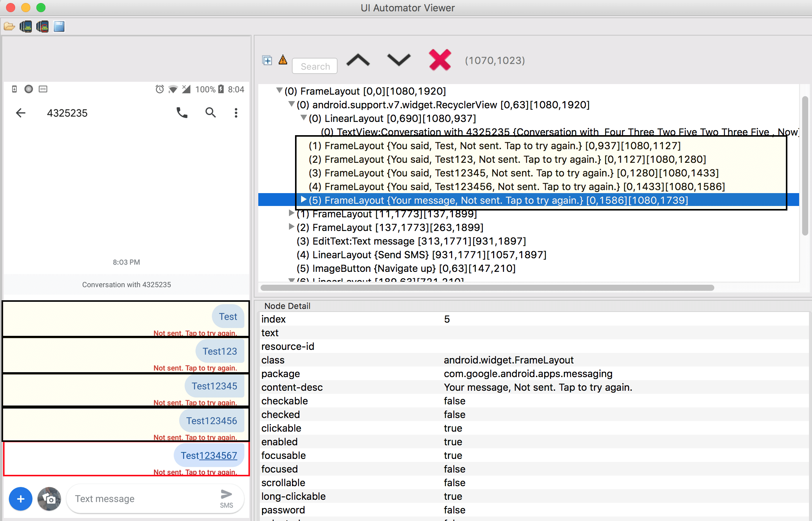Select LinearLayout {Send SMS} tree item

coord(421,255)
